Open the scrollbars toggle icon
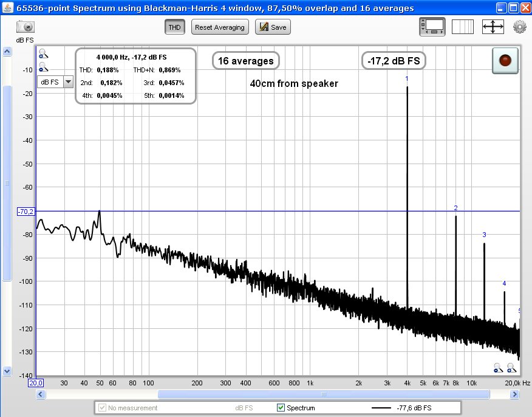Screen dimensions: 532x417 pos(432,27)
